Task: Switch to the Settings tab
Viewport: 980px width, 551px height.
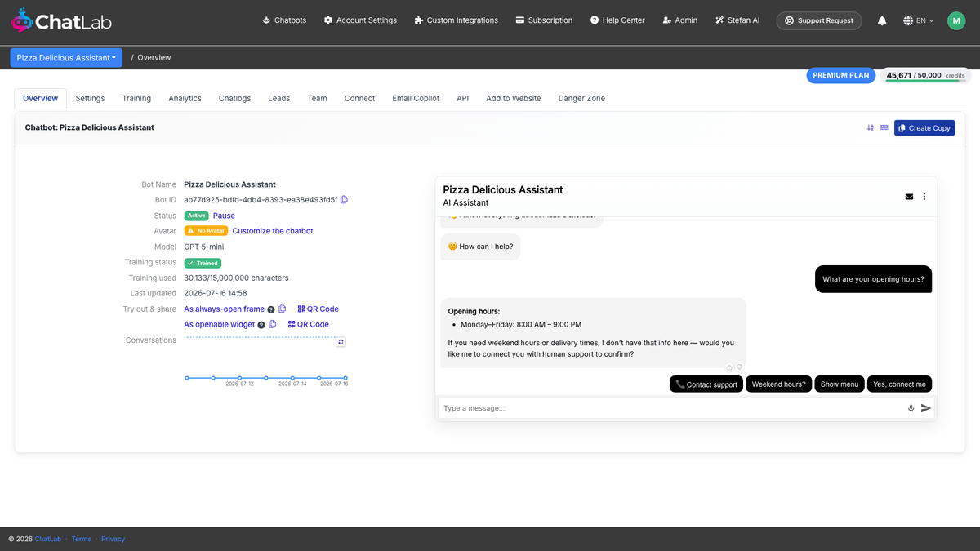Action: 90,98
